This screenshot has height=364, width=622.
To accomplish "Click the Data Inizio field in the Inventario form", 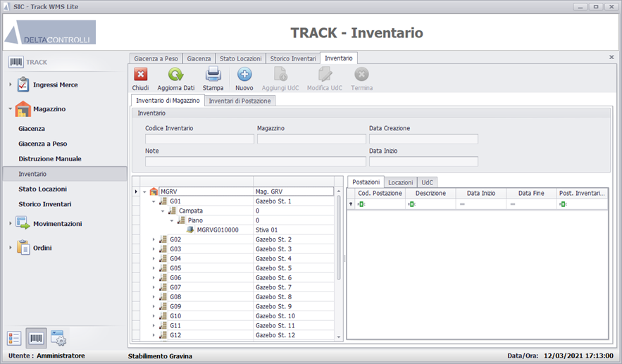I will (423, 161).
